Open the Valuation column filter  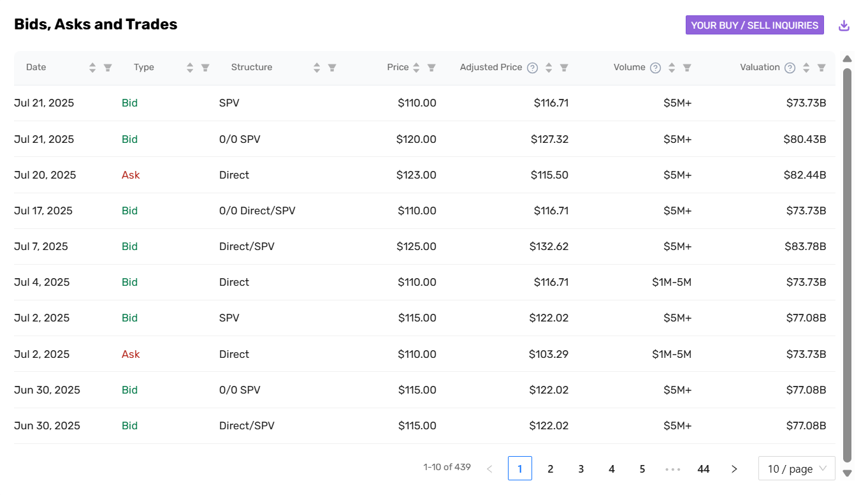pos(821,68)
